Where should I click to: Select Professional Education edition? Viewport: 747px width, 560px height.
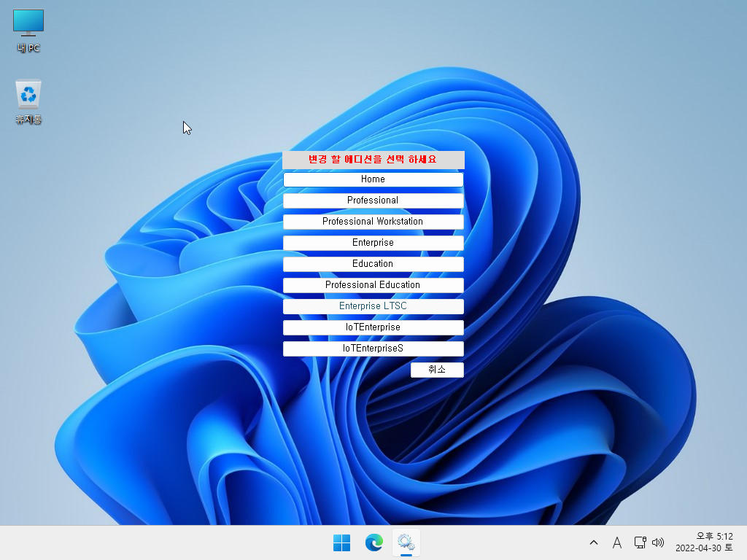point(373,285)
